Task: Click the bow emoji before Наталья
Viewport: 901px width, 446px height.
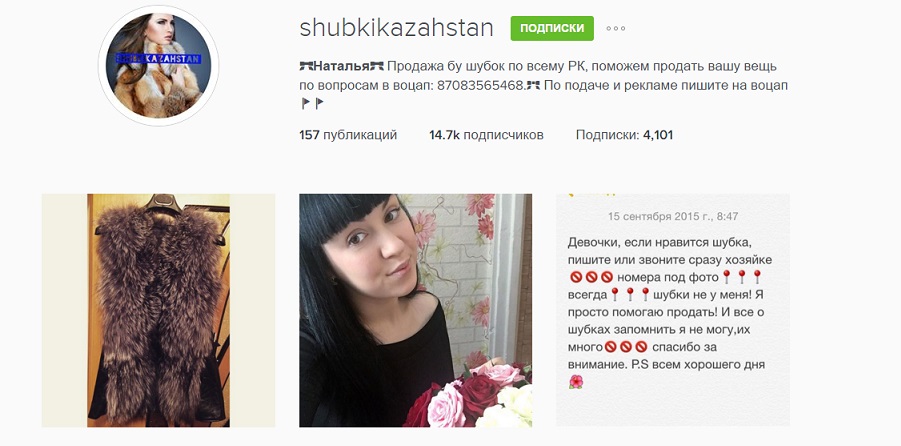Action: click(x=306, y=66)
